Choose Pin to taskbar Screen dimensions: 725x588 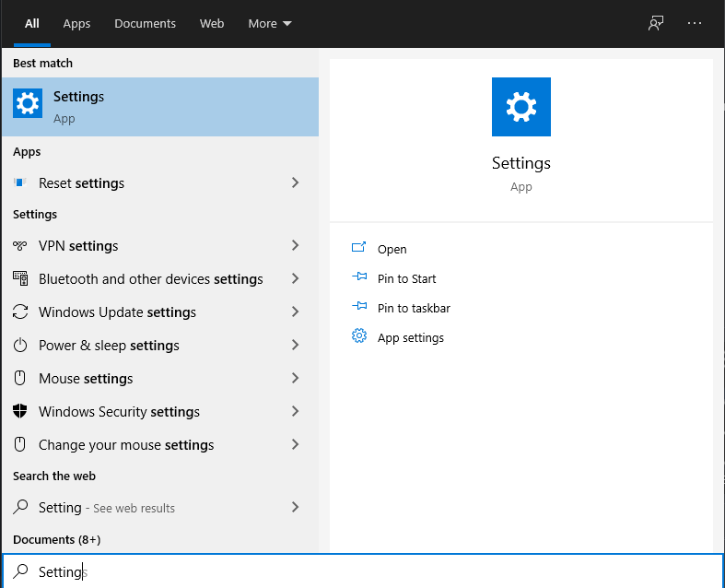tap(414, 309)
